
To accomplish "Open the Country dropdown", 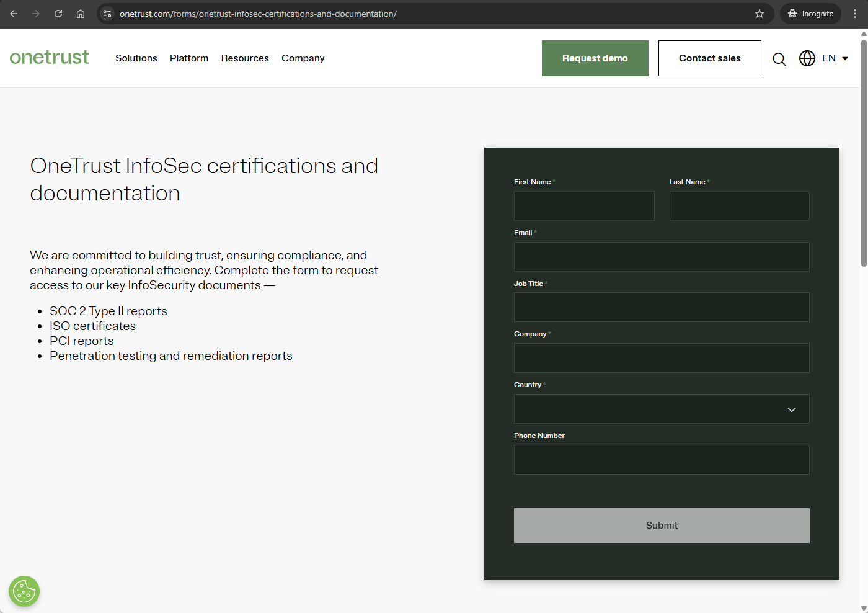I will pyautogui.click(x=661, y=409).
